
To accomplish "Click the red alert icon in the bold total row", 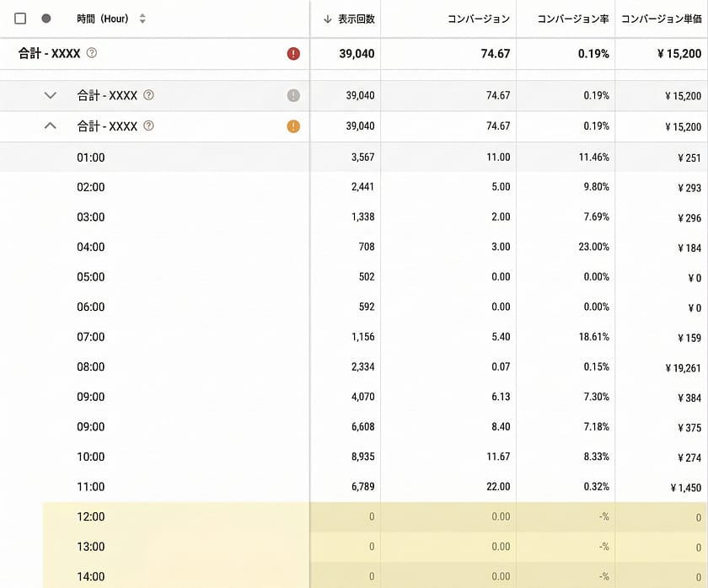I will click(293, 54).
